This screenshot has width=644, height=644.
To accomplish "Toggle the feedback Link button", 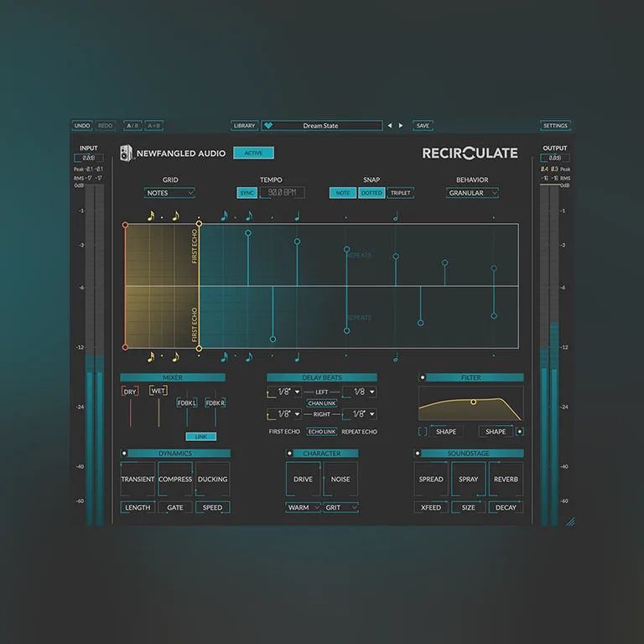I will coord(201,437).
